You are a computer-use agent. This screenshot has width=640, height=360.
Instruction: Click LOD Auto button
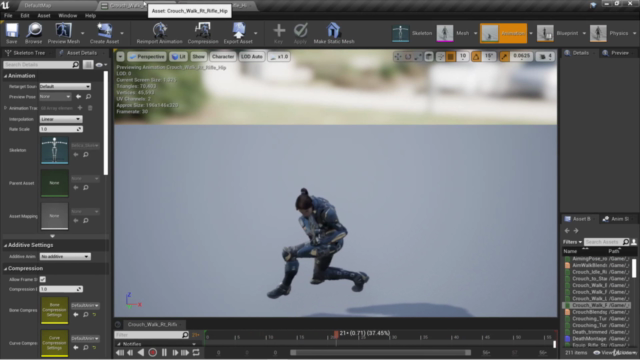click(251, 56)
